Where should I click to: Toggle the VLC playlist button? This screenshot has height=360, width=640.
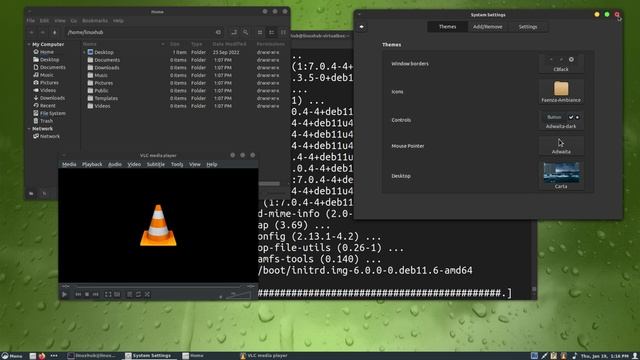point(129,294)
